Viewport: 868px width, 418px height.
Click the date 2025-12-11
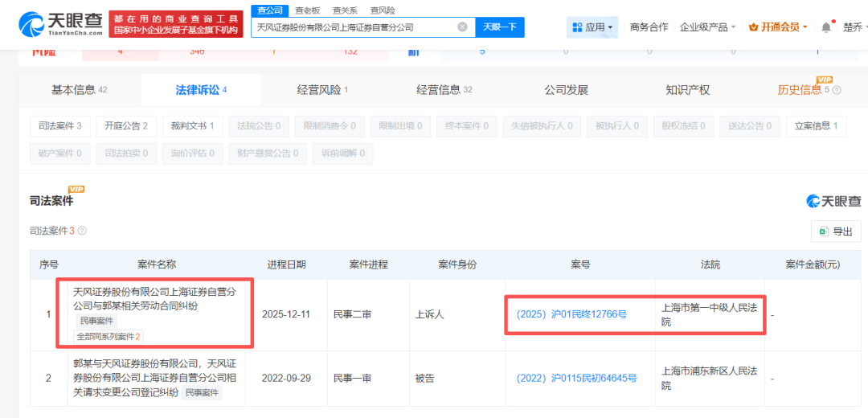285,314
